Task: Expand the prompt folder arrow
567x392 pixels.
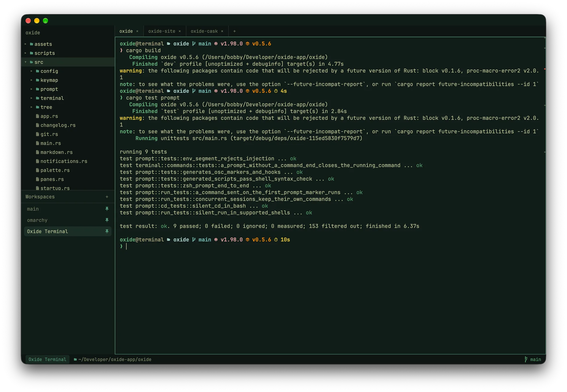Action: [31, 89]
